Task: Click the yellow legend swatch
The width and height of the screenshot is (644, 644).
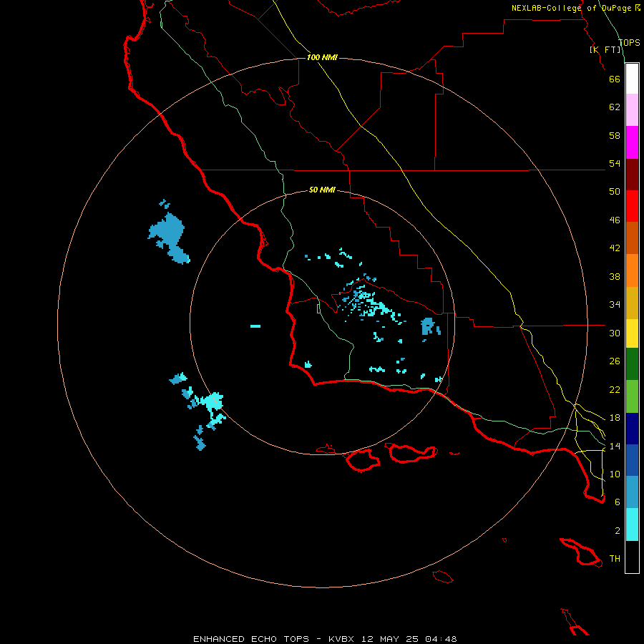Action: [x=632, y=333]
